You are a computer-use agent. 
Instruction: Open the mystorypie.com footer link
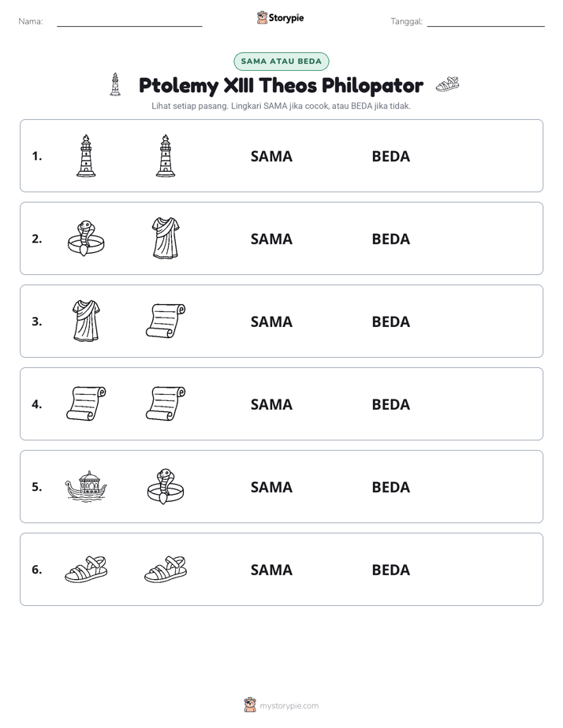click(289, 706)
